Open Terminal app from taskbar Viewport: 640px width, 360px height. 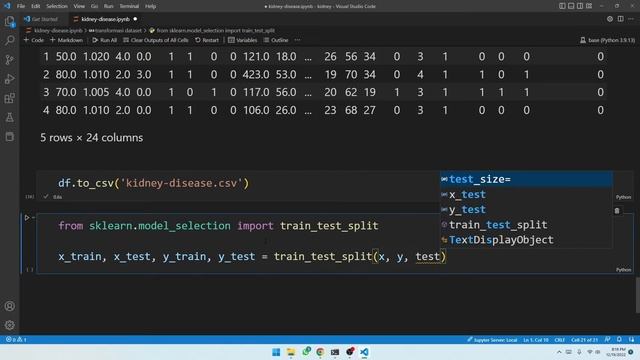click(335, 352)
